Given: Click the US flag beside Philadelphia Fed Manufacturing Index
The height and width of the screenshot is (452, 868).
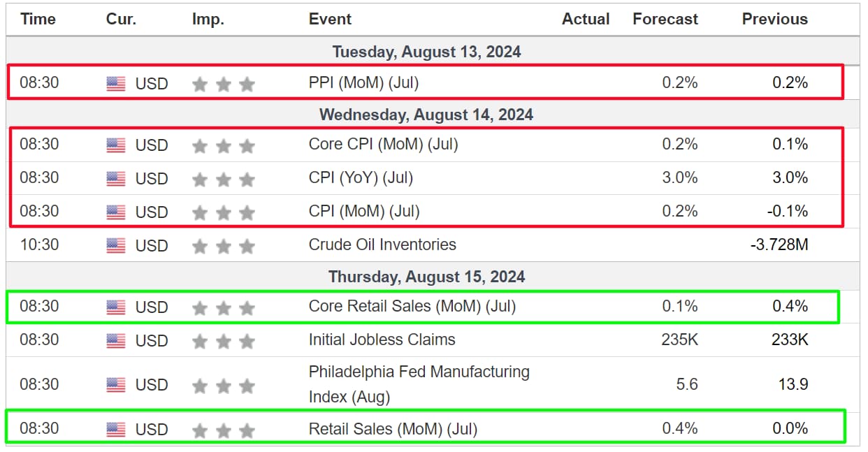Looking at the screenshot, I should point(116,385).
